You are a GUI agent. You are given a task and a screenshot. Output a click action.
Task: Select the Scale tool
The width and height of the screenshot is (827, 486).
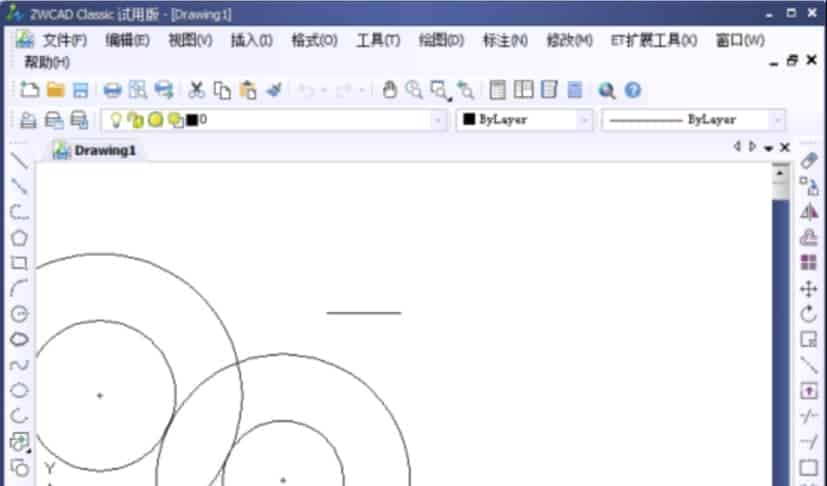[809, 339]
